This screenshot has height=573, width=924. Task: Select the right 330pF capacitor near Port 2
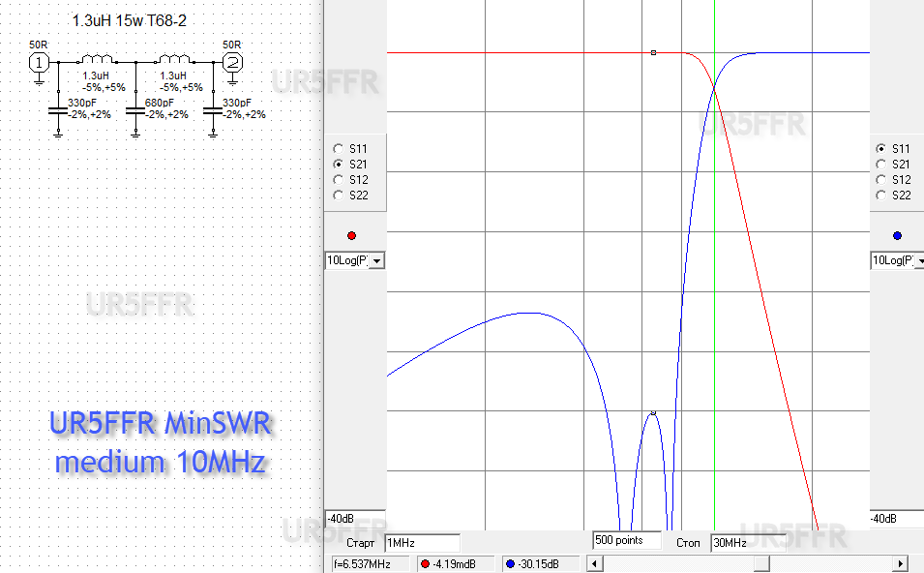pos(213,109)
